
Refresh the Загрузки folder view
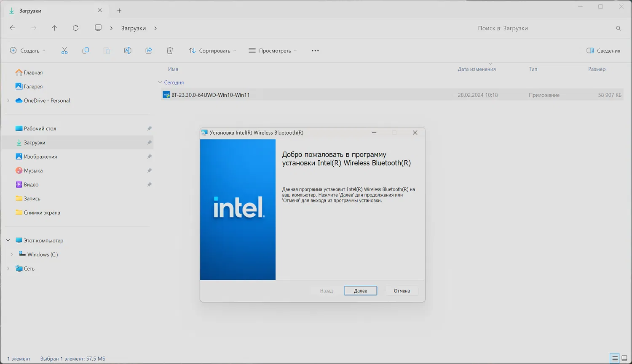pos(76,28)
